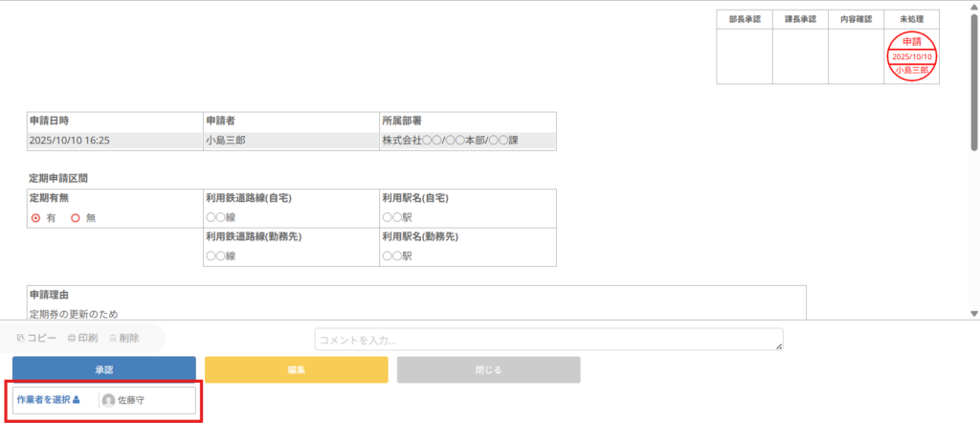The image size is (980, 423).
Task: Click the コメントを入力 comment field
Action: 548,340
